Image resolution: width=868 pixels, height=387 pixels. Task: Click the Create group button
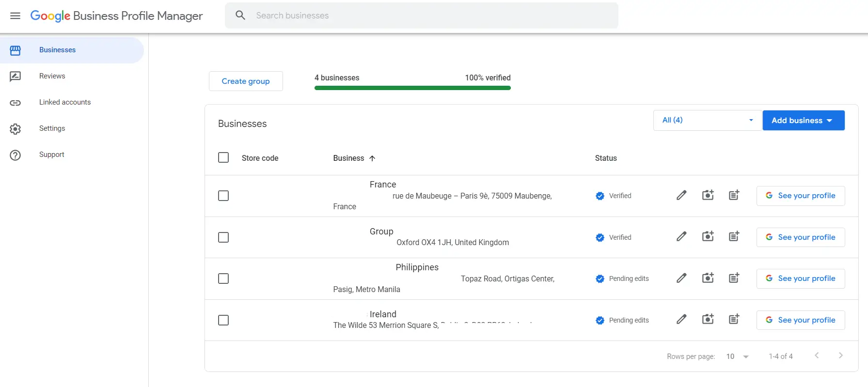[246, 81]
